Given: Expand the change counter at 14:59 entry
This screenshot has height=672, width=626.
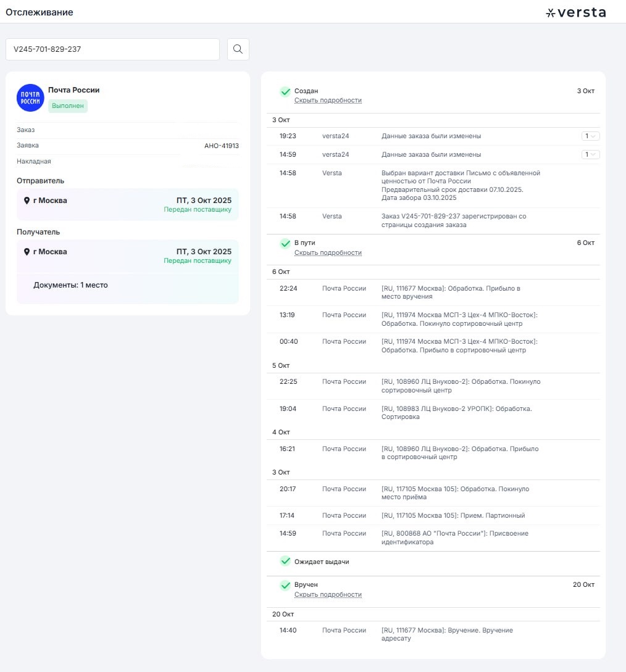Looking at the screenshot, I should [590, 155].
